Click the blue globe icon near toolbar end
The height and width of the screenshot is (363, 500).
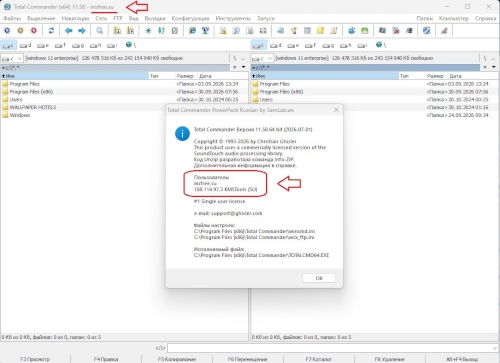coord(426,31)
